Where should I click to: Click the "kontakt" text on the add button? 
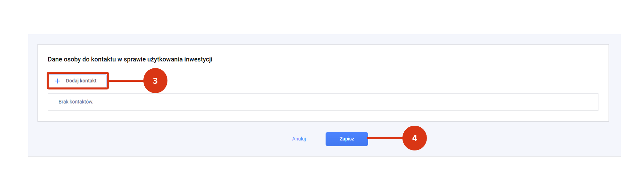[x=88, y=81]
